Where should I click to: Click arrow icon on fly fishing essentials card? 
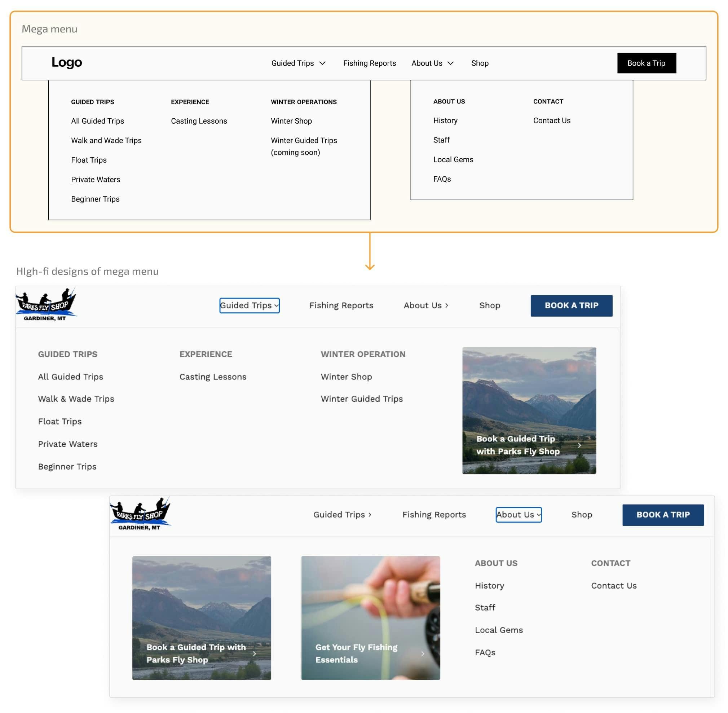pyautogui.click(x=423, y=653)
